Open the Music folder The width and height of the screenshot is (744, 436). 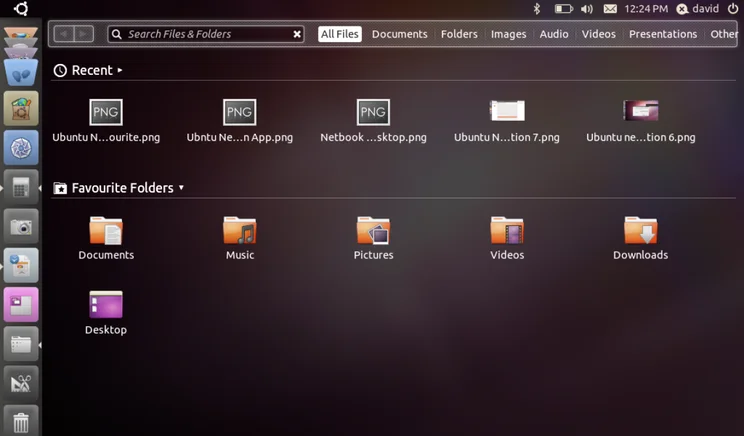[240, 238]
